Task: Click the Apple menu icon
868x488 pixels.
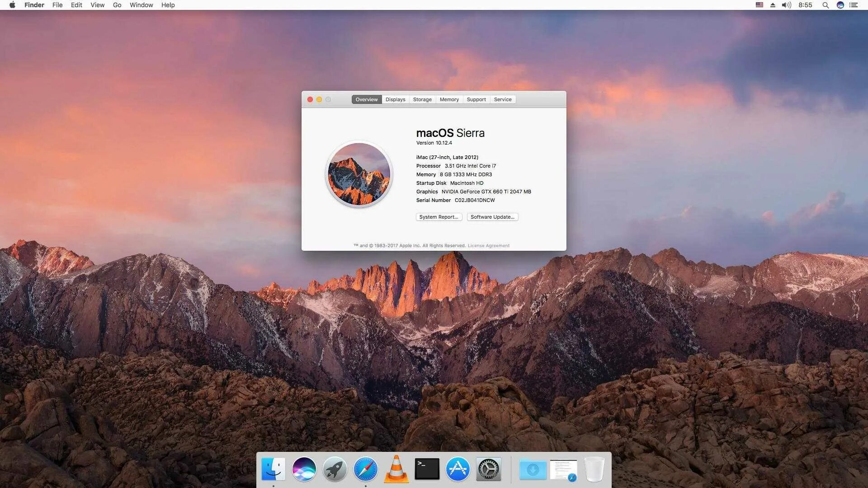Action: pos(11,5)
